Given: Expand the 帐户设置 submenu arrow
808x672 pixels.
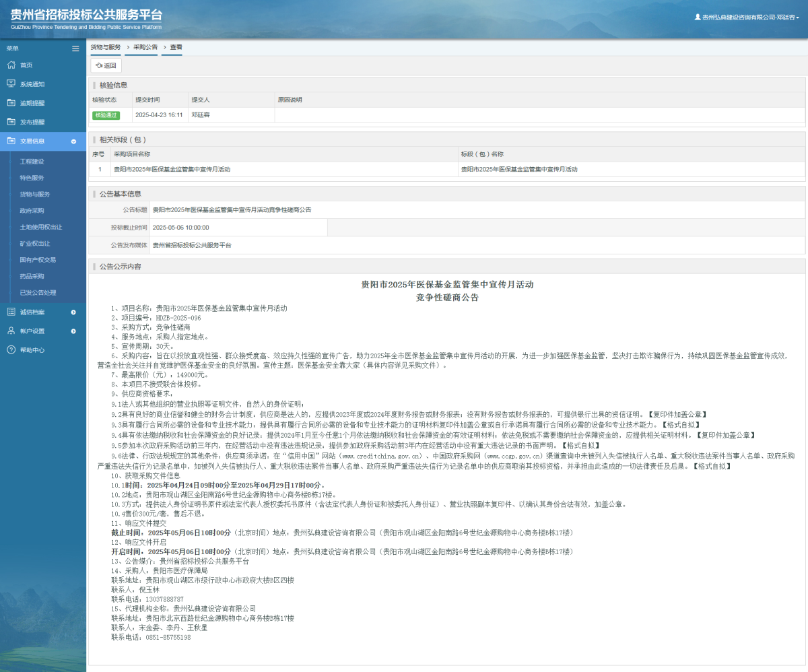Looking at the screenshot, I should pyautogui.click(x=73, y=331).
